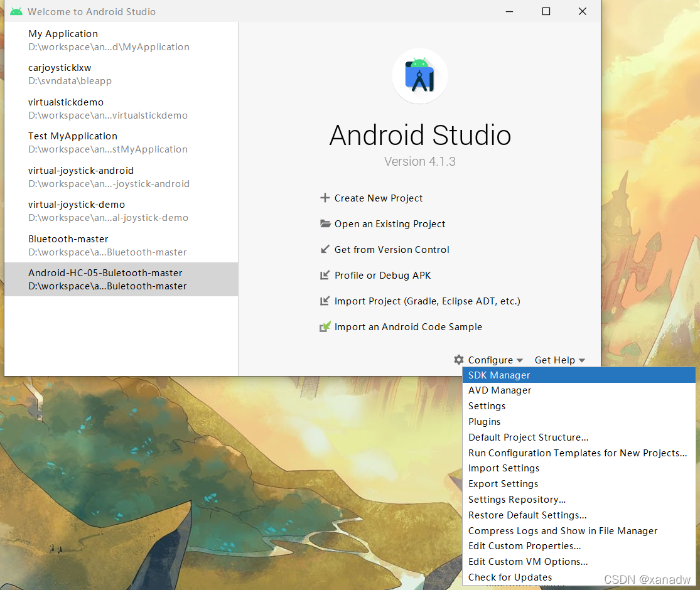Click Open an Existing Project link
The height and width of the screenshot is (590, 700).
[x=390, y=224]
